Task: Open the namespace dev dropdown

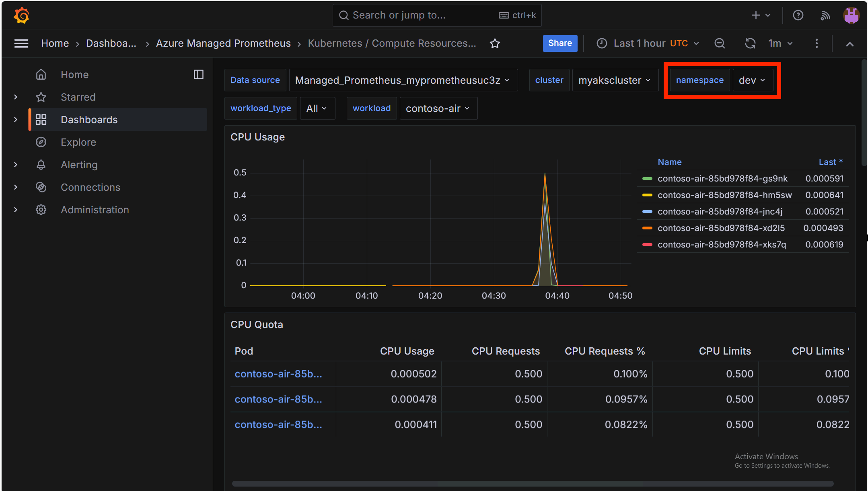Action: click(x=752, y=80)
